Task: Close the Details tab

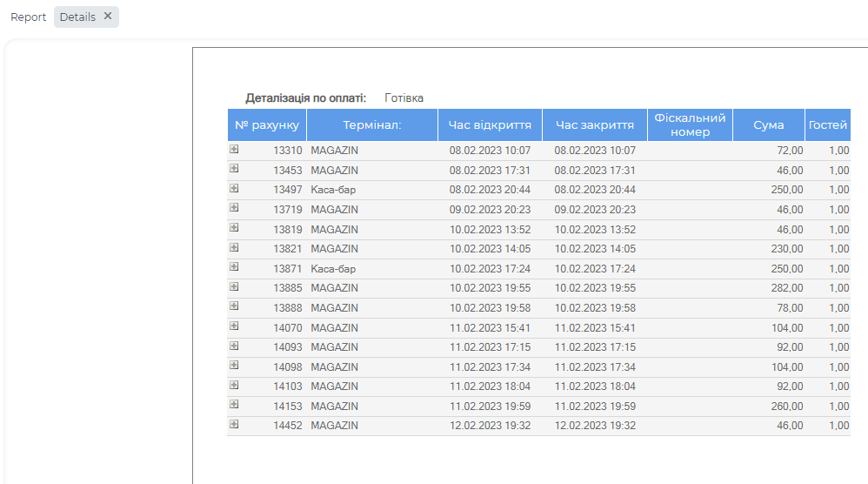Action: point(108,16)
